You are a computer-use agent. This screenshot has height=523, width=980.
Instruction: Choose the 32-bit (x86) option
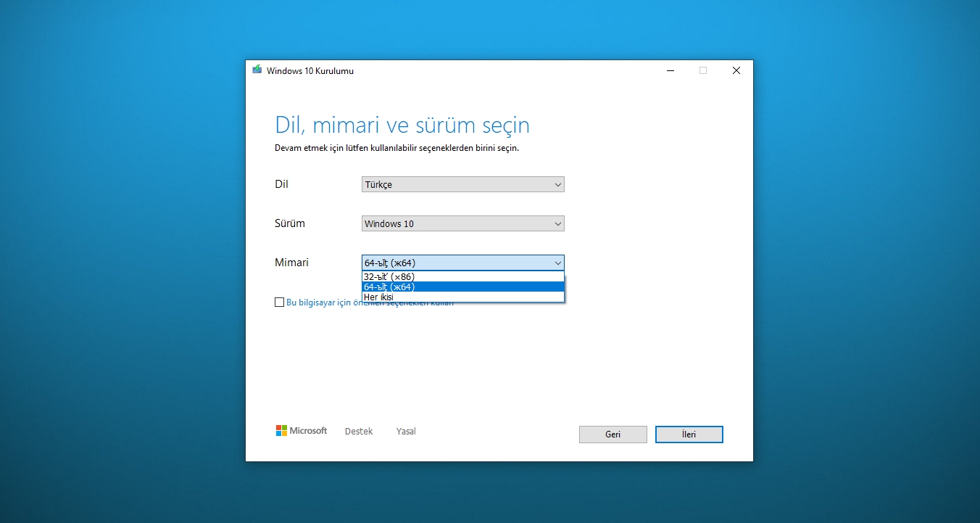(x=463, y=276)
